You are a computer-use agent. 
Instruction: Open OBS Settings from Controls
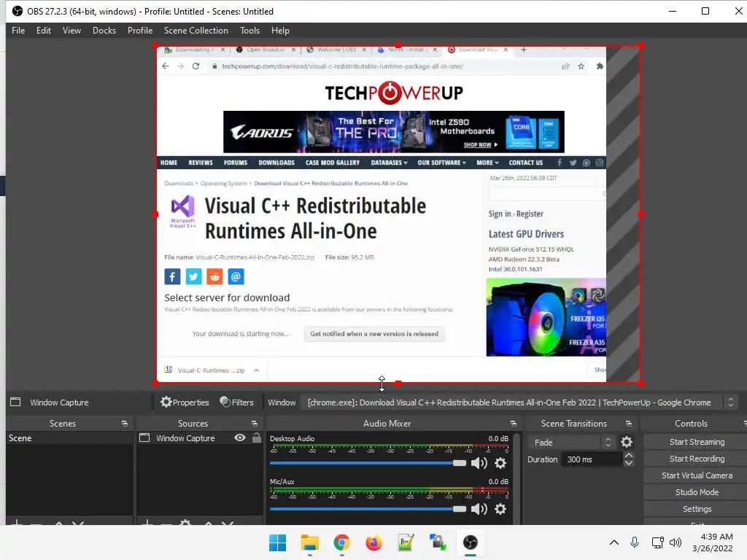point(697,509)
